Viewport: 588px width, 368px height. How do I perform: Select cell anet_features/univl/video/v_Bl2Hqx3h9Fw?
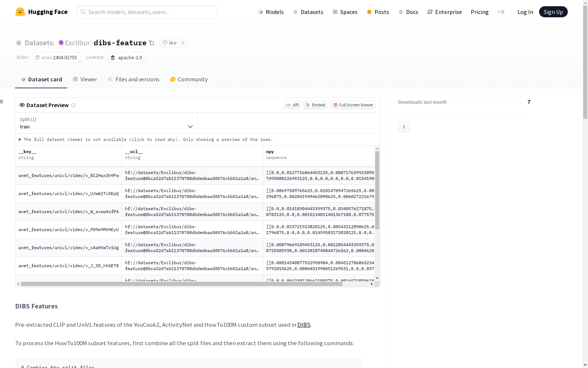pyautogui.click(x=68, y=176)
